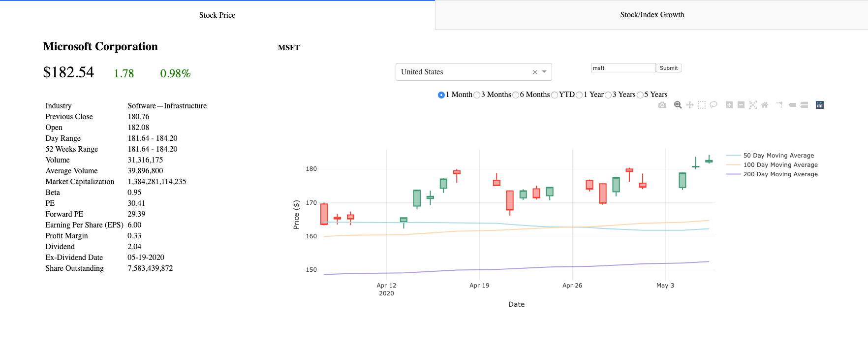Click the Submit button
Screen dimensions: 868x355
pos(669,68)
